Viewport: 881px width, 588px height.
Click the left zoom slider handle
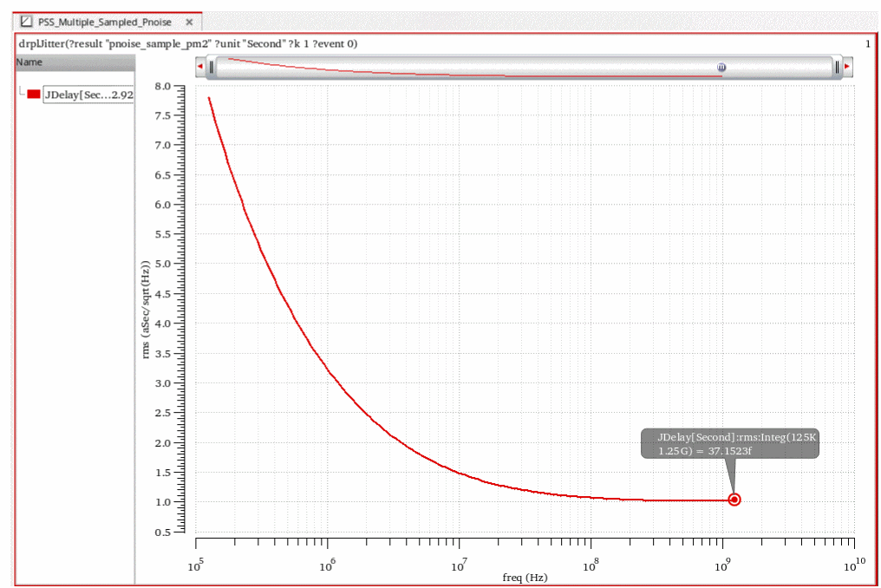tap(212, 67)
